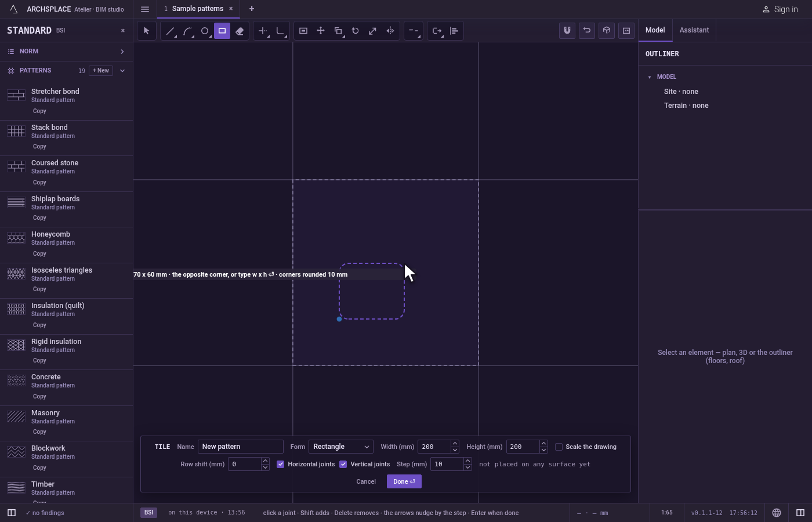Open the 3D cube view

pyautogui.click(x=607, y=30)
